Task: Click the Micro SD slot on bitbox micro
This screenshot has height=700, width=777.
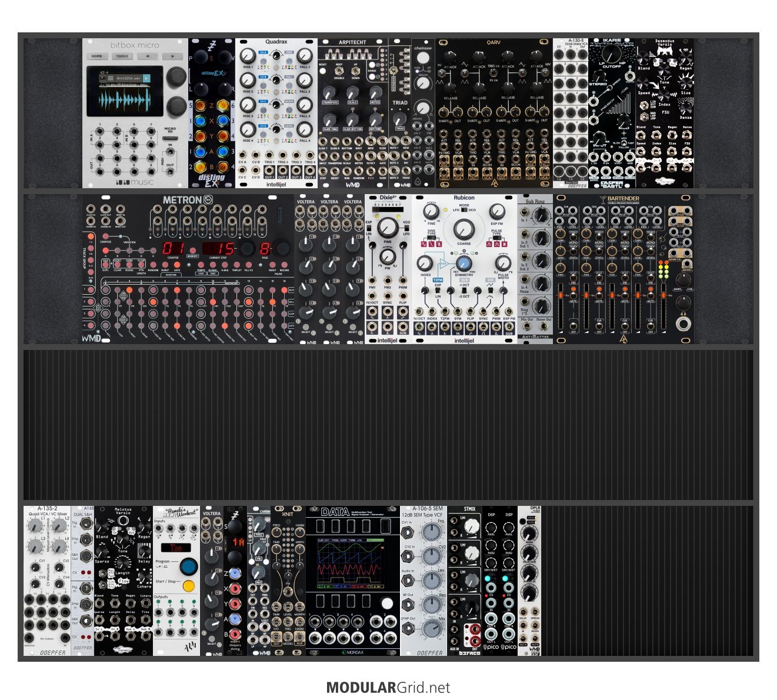Action: tap(170, 137)
